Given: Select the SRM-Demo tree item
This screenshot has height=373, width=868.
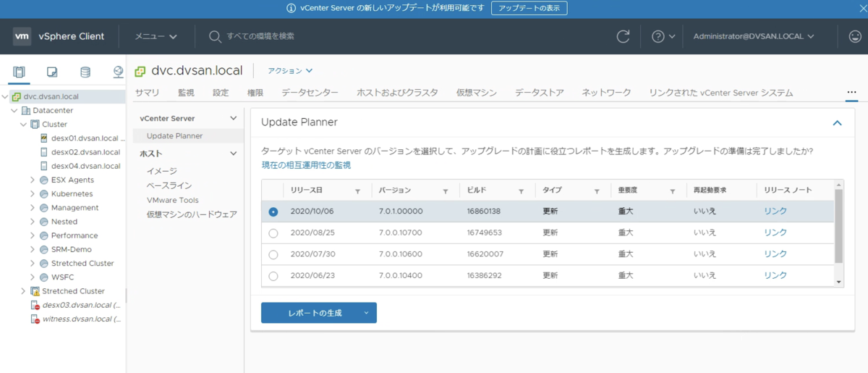Looking at the screenshot, I should (x=71, y=249).
